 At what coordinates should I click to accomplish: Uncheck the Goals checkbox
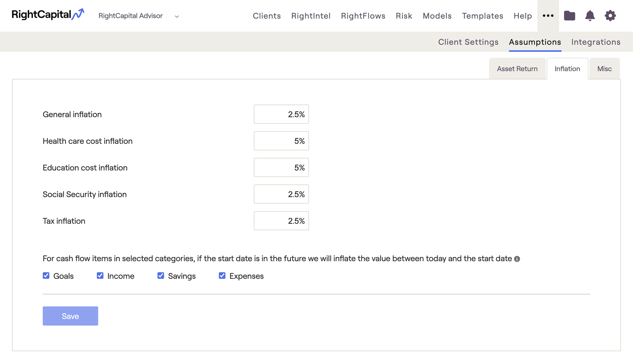click(46, 276)
